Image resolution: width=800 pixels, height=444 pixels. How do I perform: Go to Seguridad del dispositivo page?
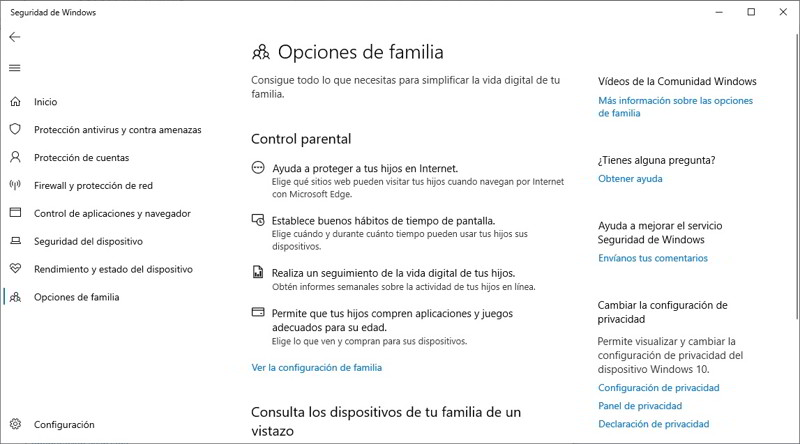[88, 242]
